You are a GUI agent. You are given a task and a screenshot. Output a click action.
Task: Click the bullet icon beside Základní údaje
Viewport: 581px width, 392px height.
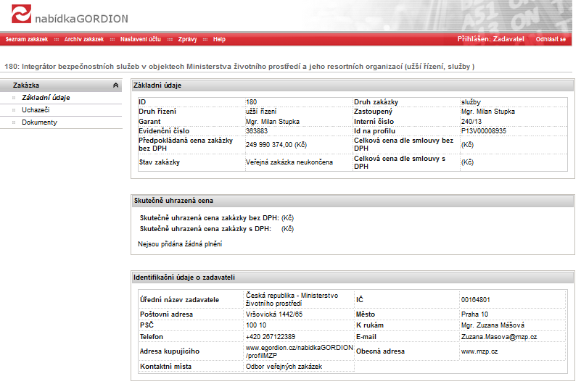[14, 98]
